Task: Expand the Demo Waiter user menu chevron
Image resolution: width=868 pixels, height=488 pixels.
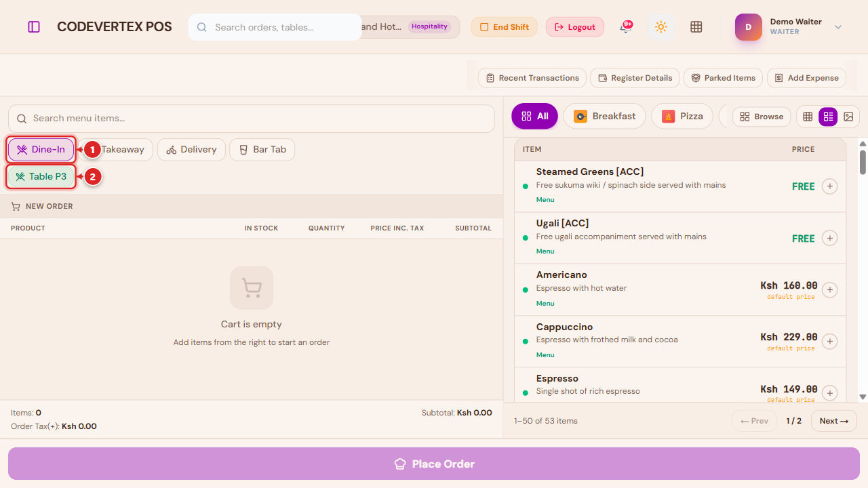Action: pyautogui.click(x=838, y=27)
